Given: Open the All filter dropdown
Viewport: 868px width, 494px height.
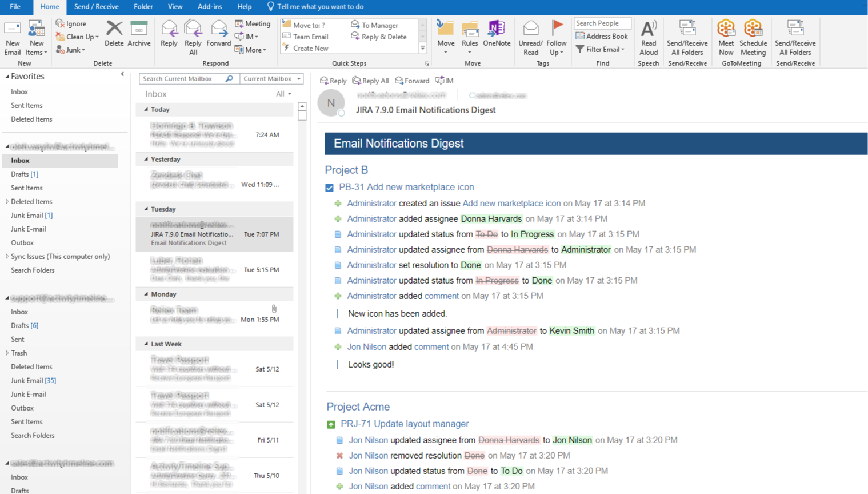Looking at the screenshot, I should click(x=284, y=94).
